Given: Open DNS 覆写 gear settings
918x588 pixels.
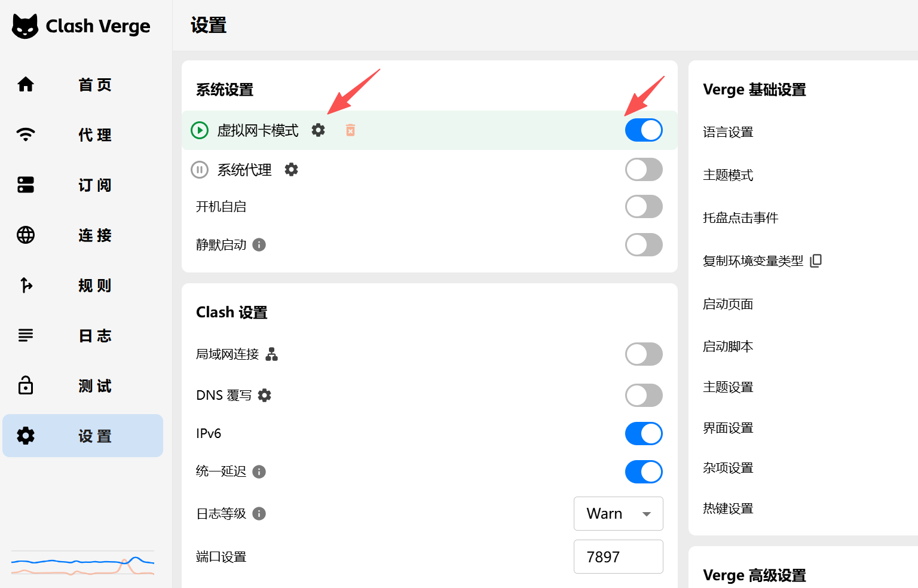Looking at the screenshot, I should [x=264, y=396].
